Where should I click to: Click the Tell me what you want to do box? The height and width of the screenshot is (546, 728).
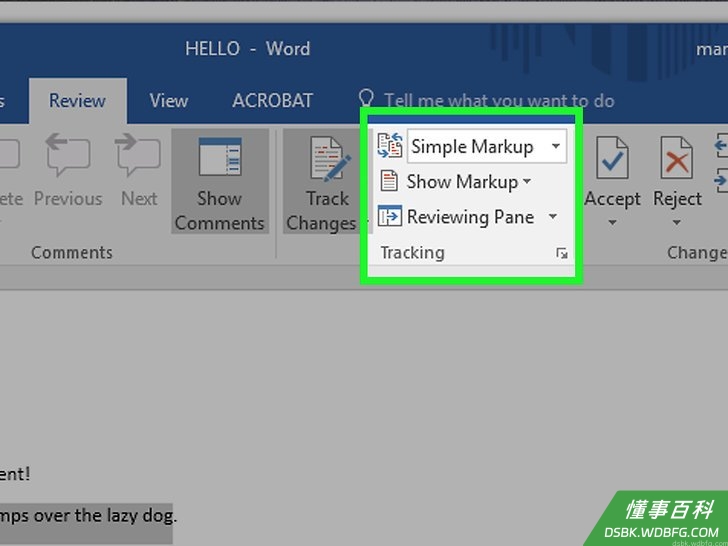click(x=499, y=101)
